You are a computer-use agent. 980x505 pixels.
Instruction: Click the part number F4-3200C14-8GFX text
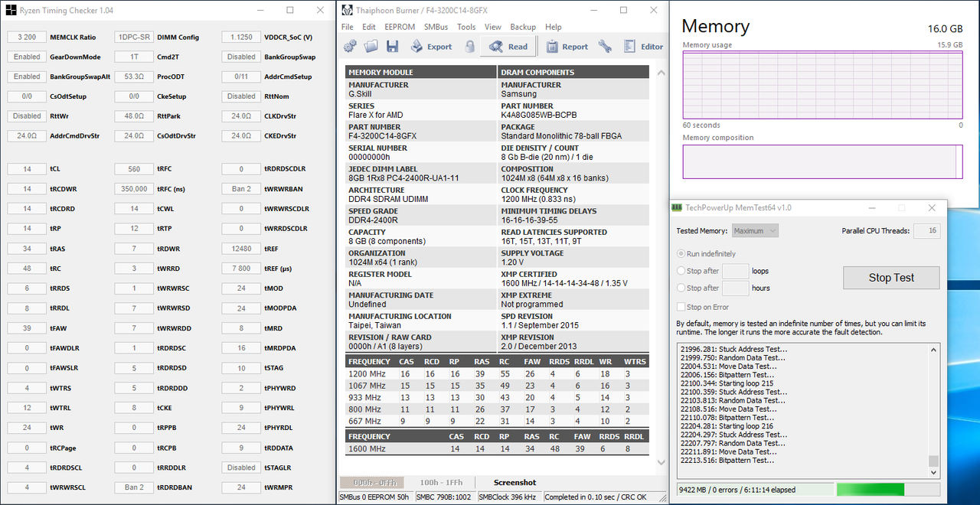(382, 135)
